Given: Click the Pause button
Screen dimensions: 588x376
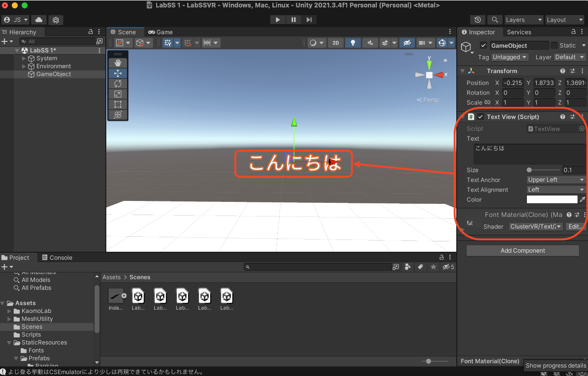Looking at the screenshot, I should [x=294, y=20].
